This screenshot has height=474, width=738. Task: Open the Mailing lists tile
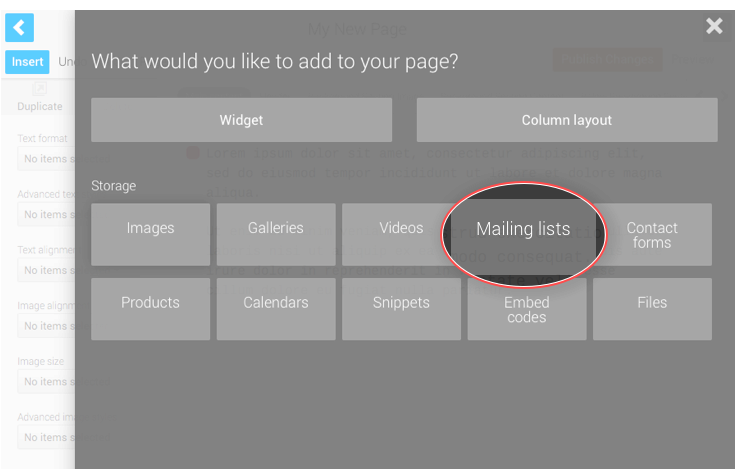[x=523, y=235]
